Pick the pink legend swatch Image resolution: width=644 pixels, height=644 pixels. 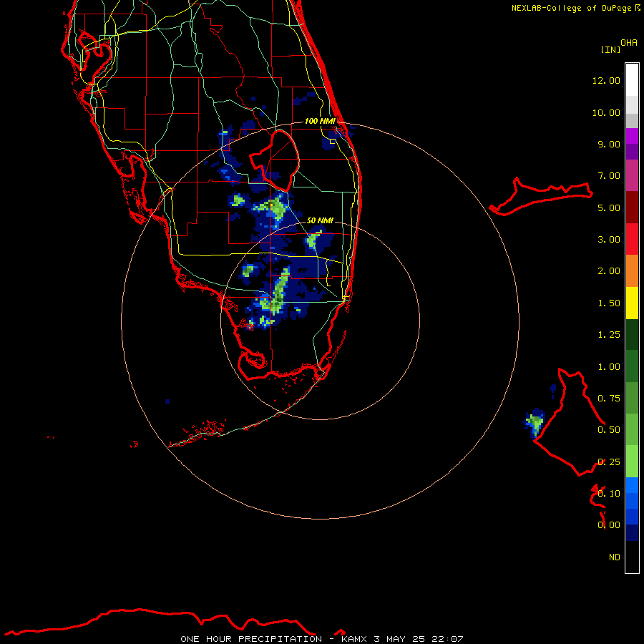(x=632, y=175)
